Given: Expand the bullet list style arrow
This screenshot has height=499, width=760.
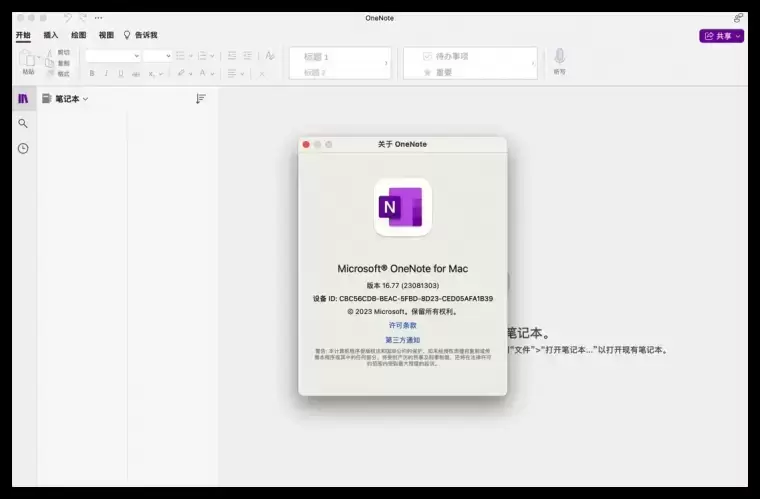Looking at the screenshot, I should [x=190, y=56].
